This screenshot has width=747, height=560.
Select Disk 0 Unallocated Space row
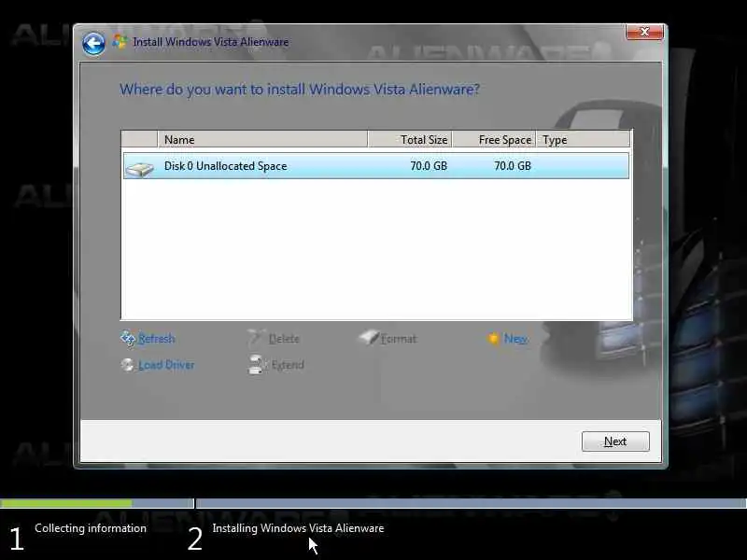point(376,166)
